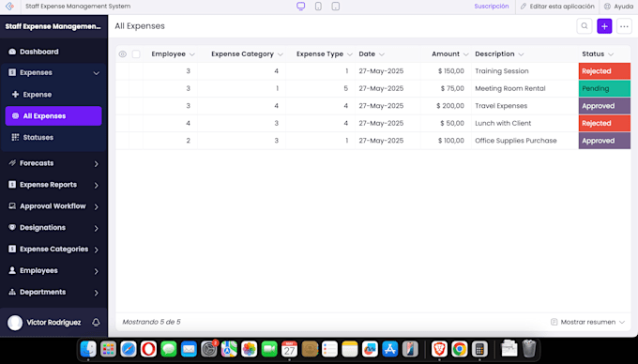This screenshot has width=638, height=364.
Task: Open Finder from the dock
Action: click(88, 349)
